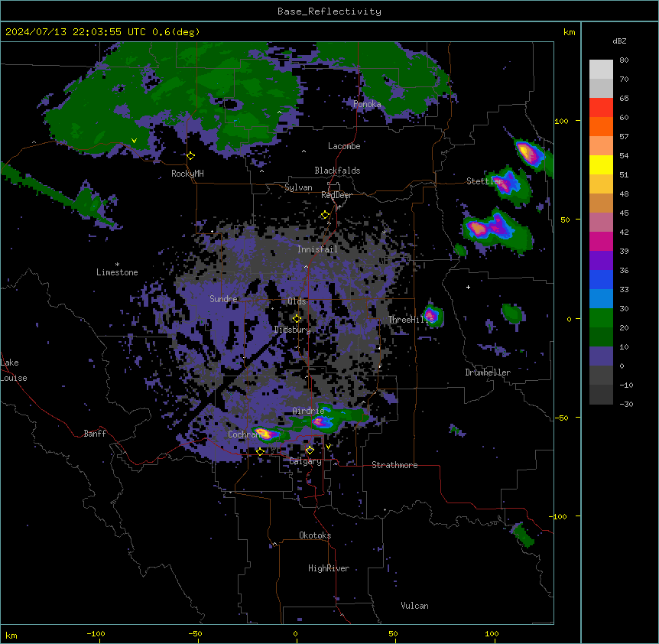Pick the light gray 70-80 dBZ swatch
The image size is (659, 644).
pos(601,70)
